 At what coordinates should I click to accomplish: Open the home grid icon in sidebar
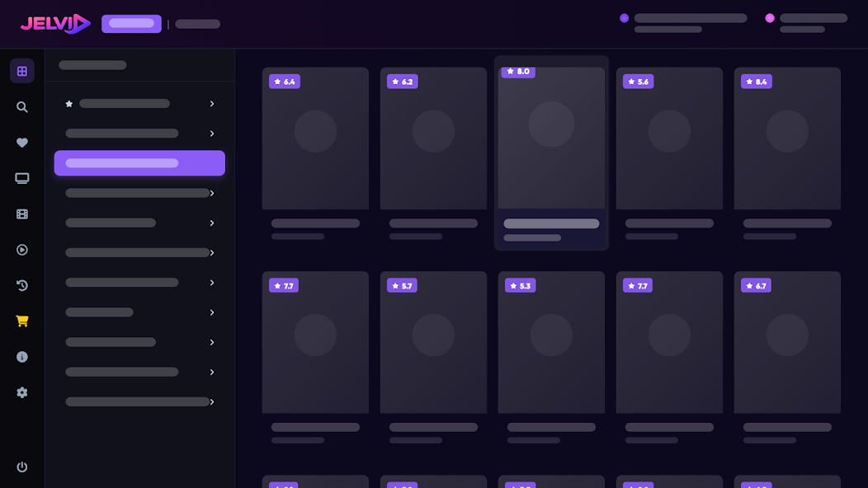(x=22, y=71)
